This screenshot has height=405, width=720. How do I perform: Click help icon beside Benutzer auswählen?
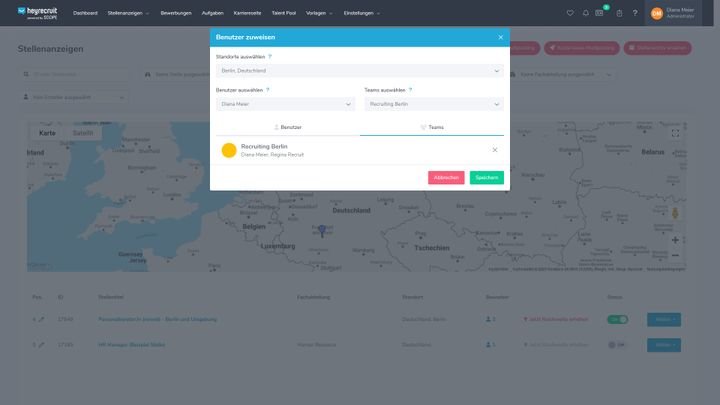point(267,90)
